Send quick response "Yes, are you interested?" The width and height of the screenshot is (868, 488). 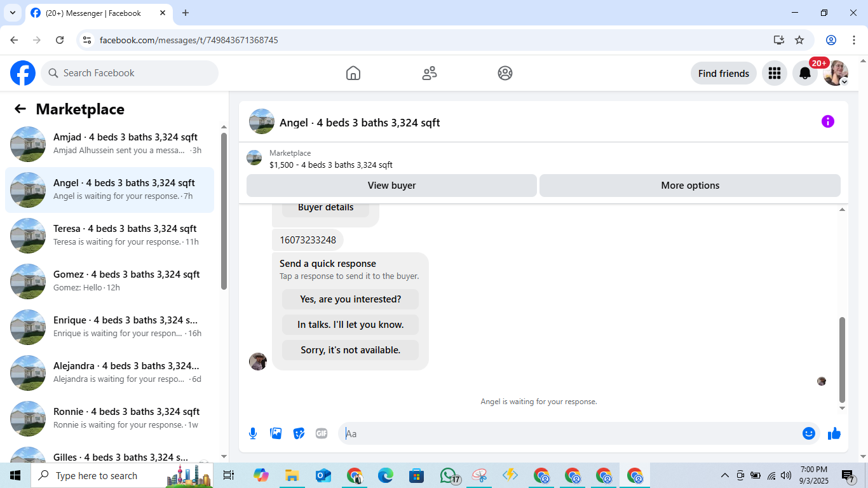(x=351, y=299)
